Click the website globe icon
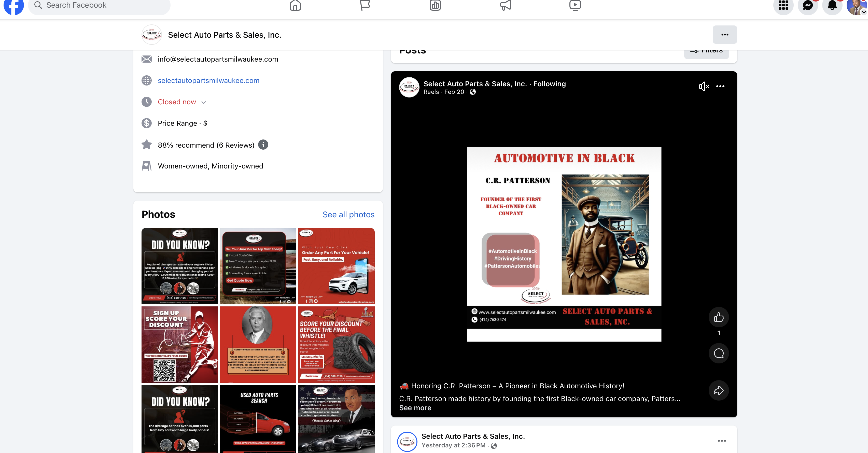The image size is (868, 453). (147, 80)
